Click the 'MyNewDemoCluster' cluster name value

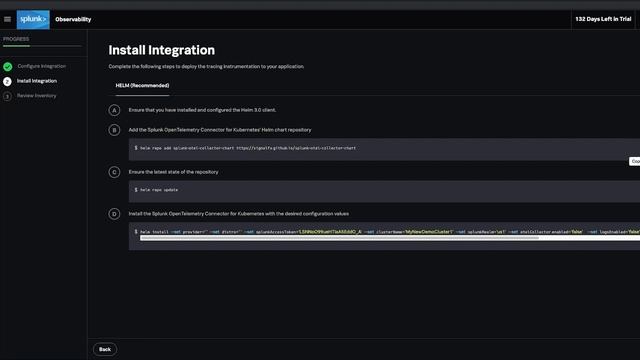(x=429, y=231)
